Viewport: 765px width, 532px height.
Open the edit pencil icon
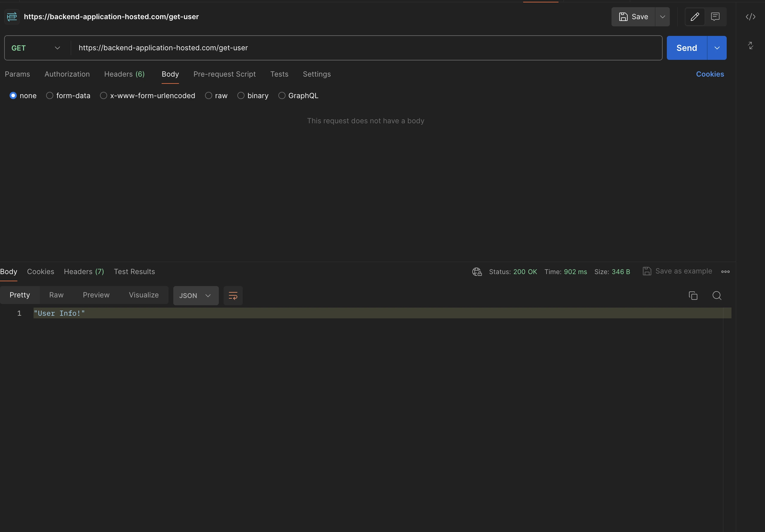point(695,17)
